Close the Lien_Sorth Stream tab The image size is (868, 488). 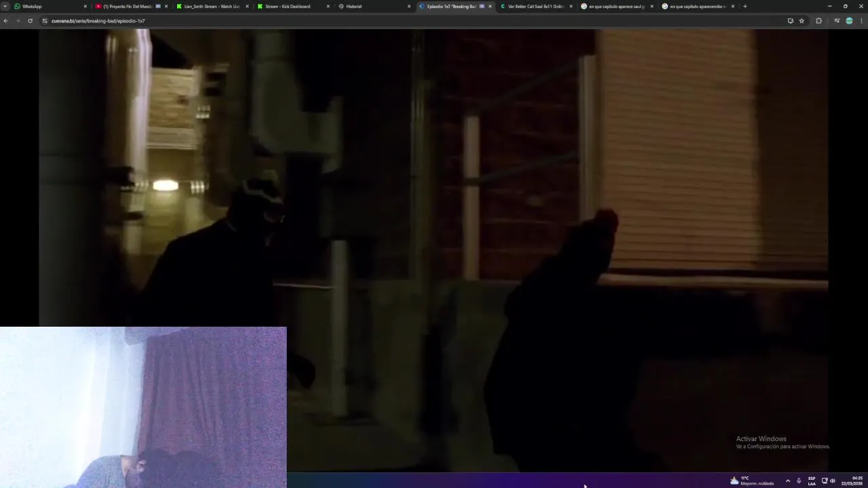[x=247, y=6]
